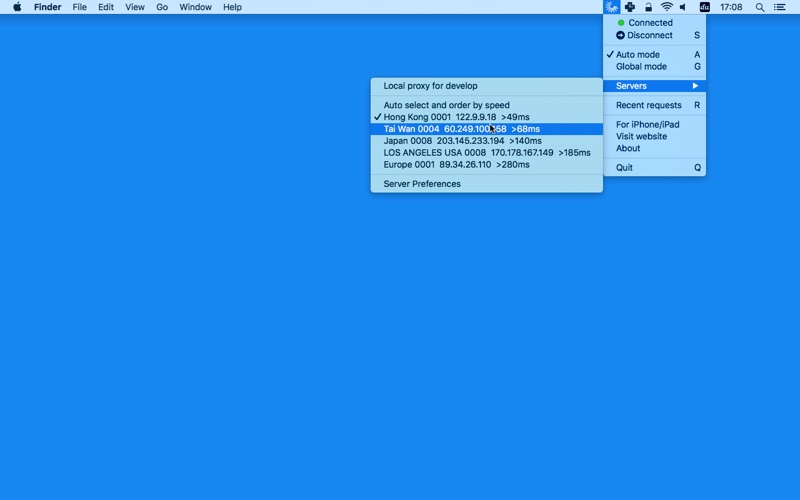Open the Go menu

point(162,7)
